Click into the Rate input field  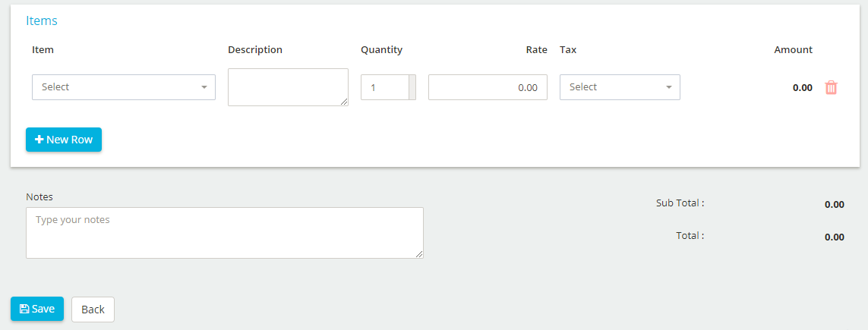click(x=488, y=87)
